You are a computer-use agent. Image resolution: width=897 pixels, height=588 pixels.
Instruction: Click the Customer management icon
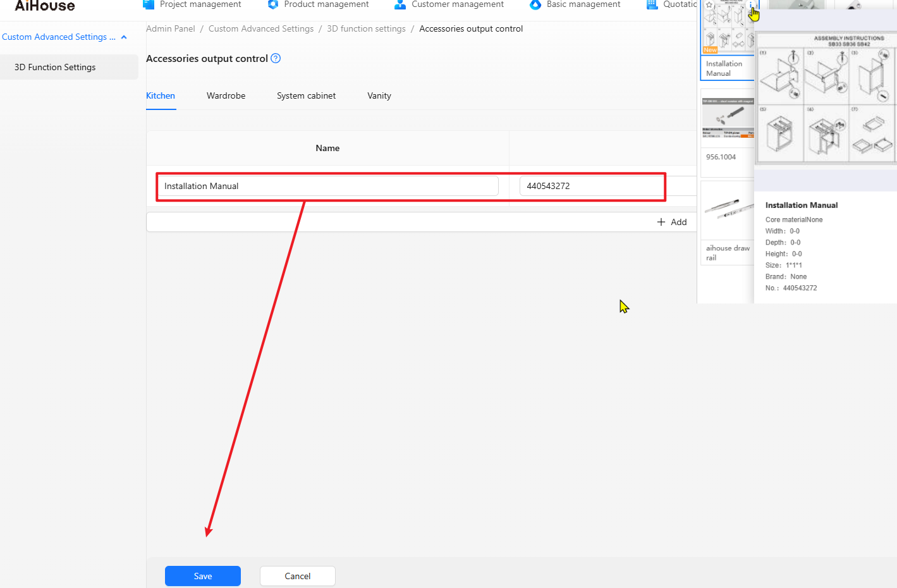point(400,4)
